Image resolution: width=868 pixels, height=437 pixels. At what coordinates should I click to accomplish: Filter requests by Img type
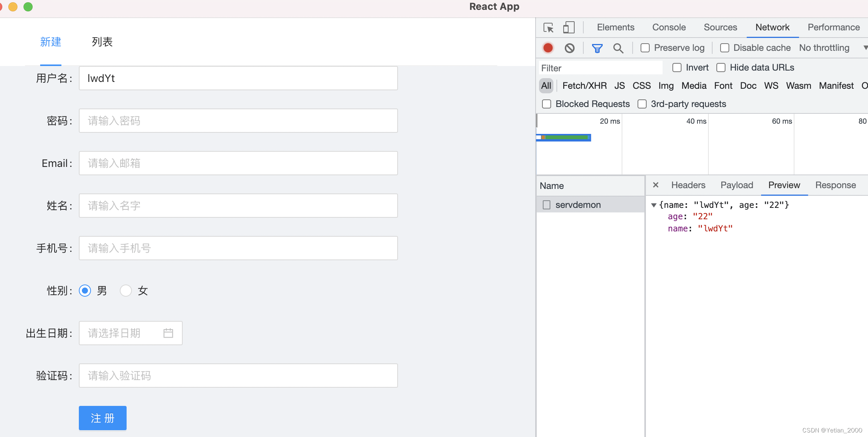666,86
